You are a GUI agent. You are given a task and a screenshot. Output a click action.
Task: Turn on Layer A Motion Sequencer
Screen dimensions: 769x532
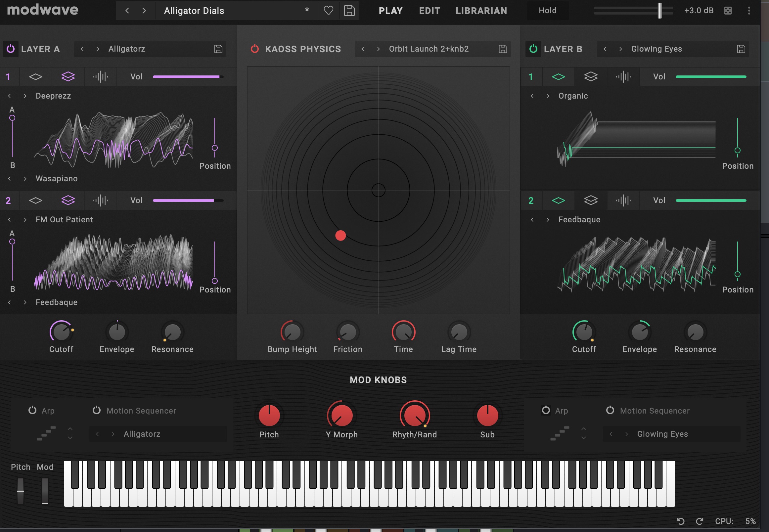97,410
